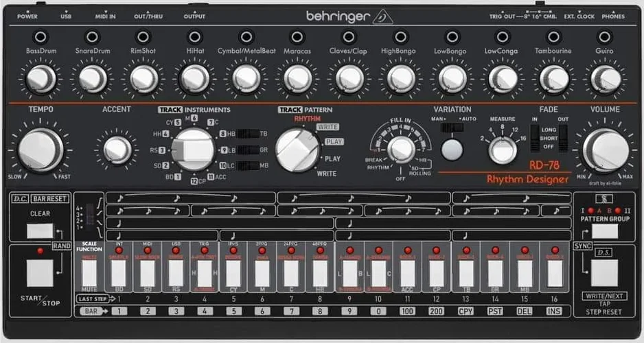Click the LowConga output jack
This screenshot has width=644, height=343.
point(503,37)
